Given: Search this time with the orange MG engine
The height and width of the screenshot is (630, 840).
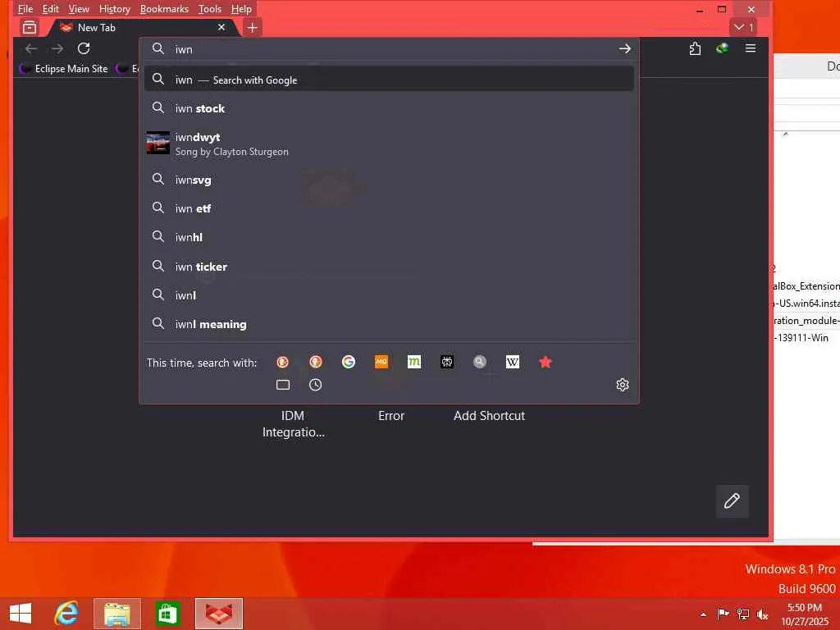Looking at the screenshot, I should pos(381,362).
